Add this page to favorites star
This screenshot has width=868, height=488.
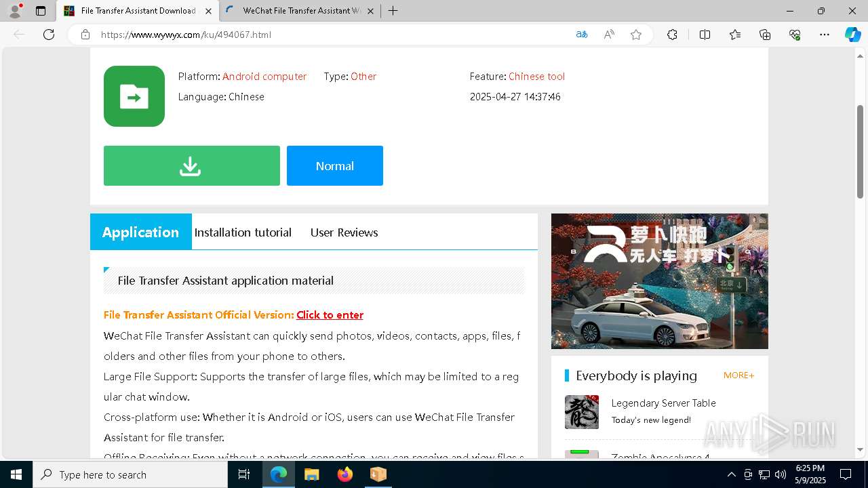636,35
